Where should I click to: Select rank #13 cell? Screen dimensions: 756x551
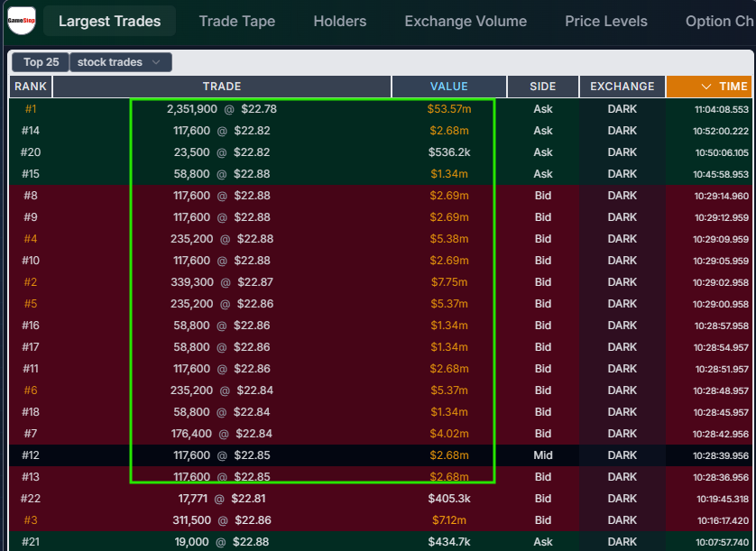[x=31, y=477]
